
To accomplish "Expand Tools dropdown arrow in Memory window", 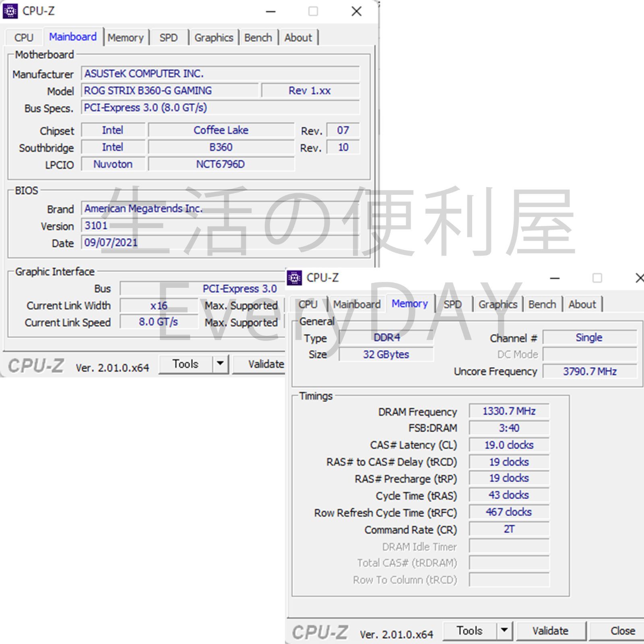I will (x=504, y=630).
